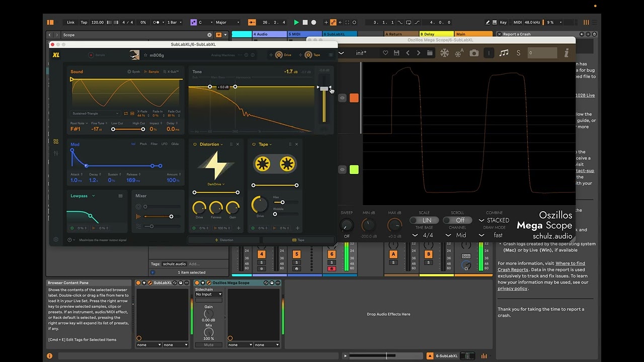Open the info icon in Oszillos Mega Scope
Viewport: 644px width, 362px height.
click(567, 53)
